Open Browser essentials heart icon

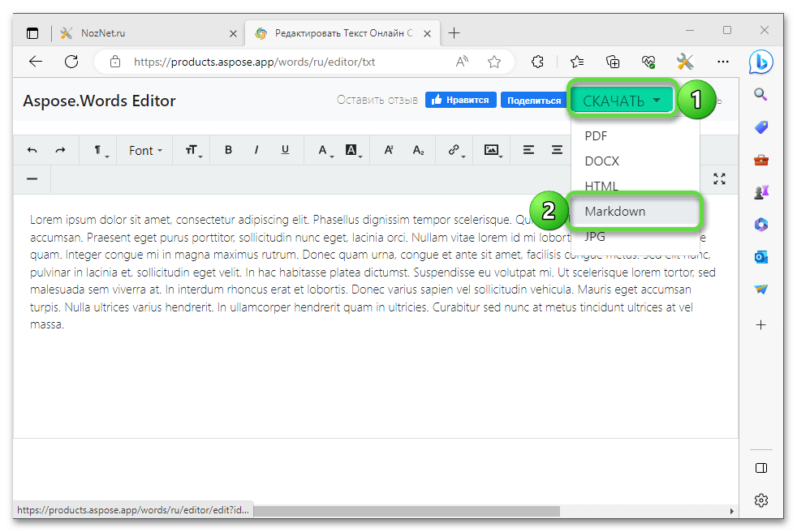click(x=648, y=62)
